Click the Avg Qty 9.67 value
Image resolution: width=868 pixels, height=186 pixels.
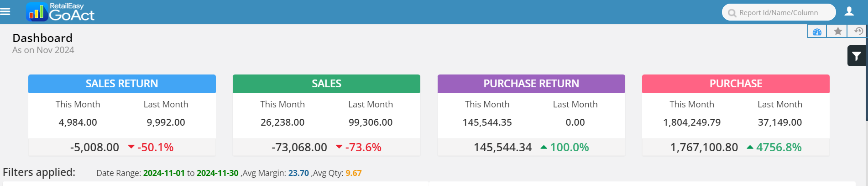click(353, 173)
